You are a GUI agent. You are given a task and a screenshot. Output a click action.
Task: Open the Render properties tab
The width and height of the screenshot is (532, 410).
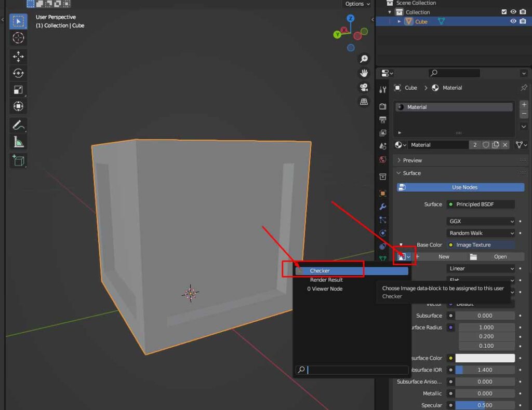tap(383, 106)
